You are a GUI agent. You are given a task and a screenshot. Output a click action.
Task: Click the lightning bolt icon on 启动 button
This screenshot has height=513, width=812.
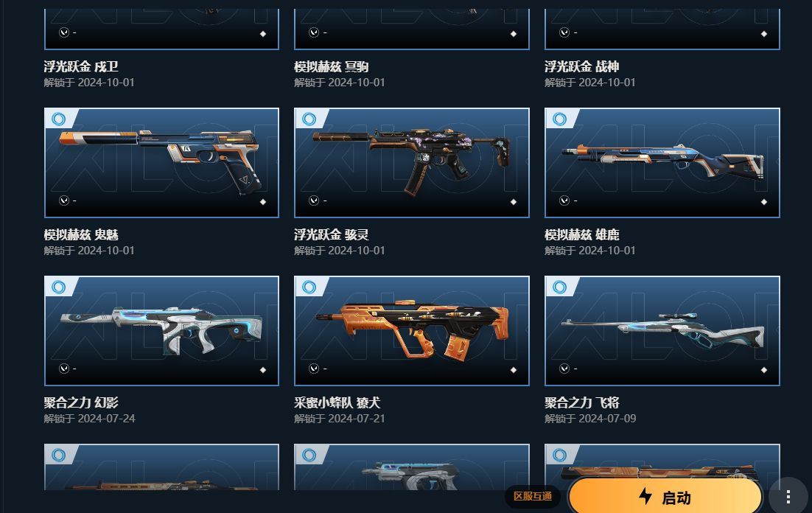click(x=645, y=496)
